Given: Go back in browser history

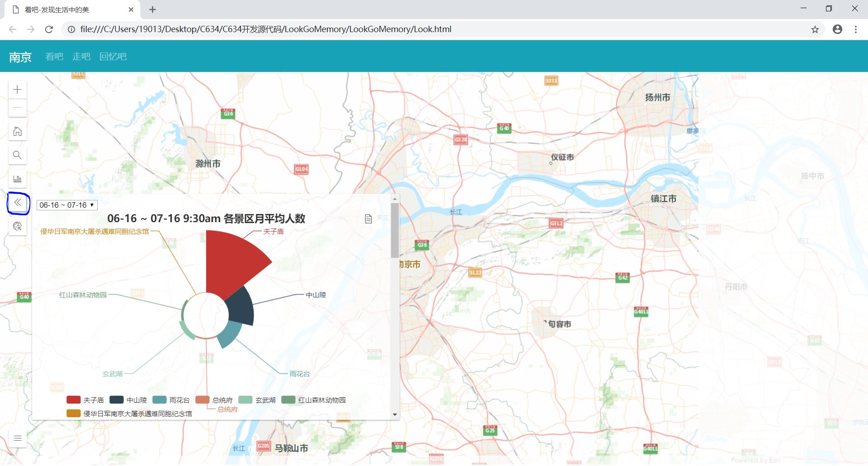Looking at the screenshot, I should [x=13, y=29].
